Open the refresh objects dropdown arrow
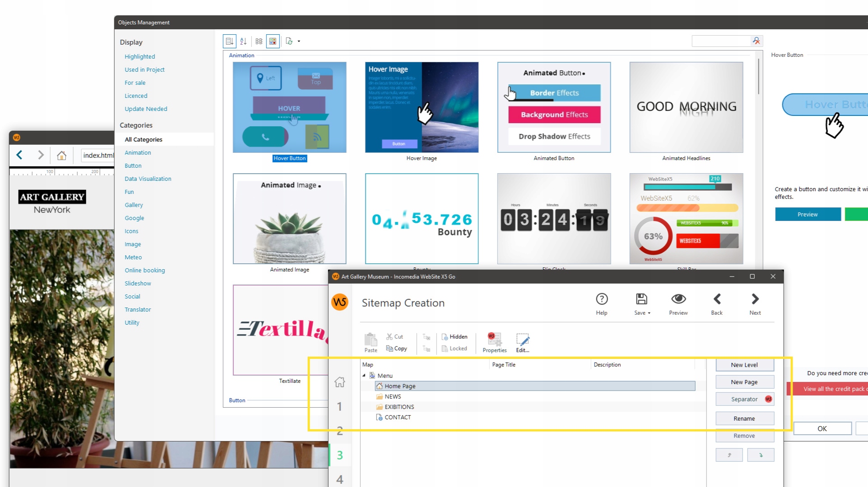 [299, 41]
